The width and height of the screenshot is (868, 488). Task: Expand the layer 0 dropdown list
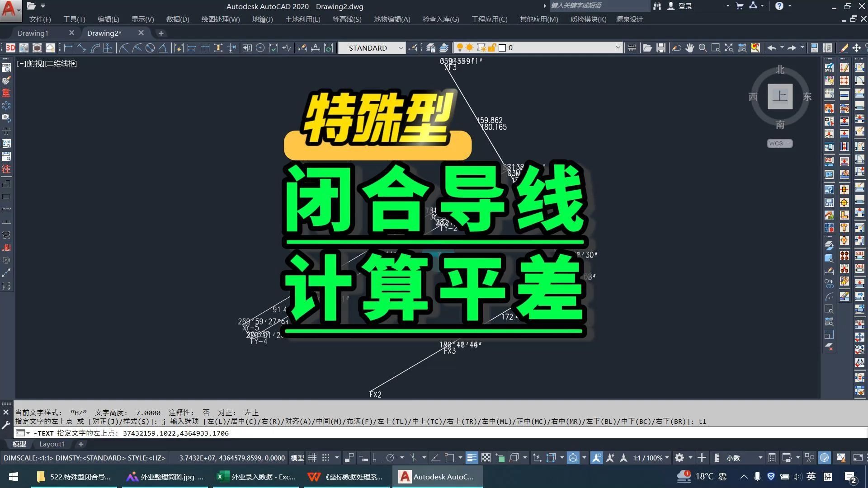pyautogui.click(x=618, y=48)
